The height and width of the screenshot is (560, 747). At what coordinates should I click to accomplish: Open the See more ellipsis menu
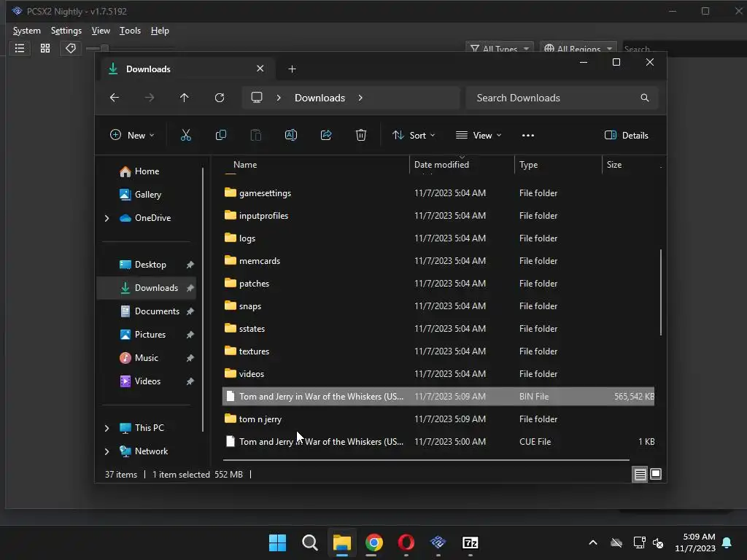(x=528, y=135)
